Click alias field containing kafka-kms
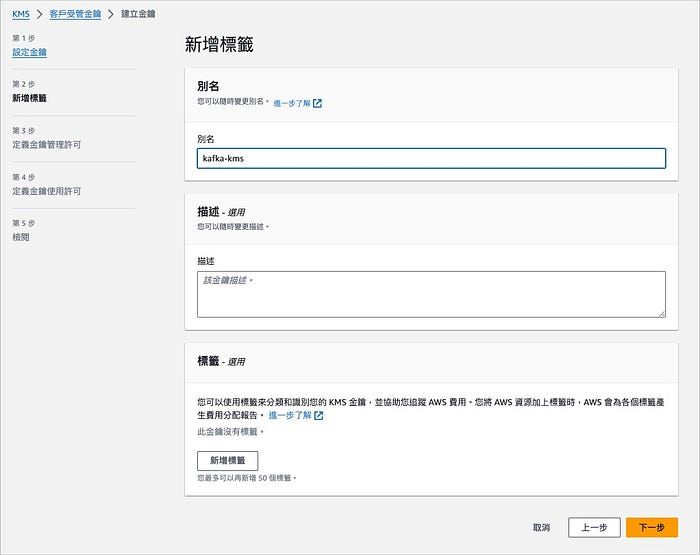This screenshot has height=555, width=700. 431,159
